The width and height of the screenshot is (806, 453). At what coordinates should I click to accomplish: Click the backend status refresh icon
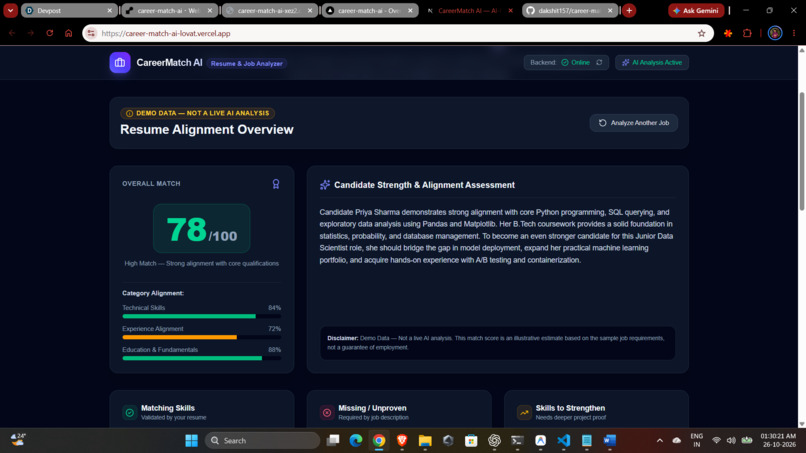tap(599, 62)
